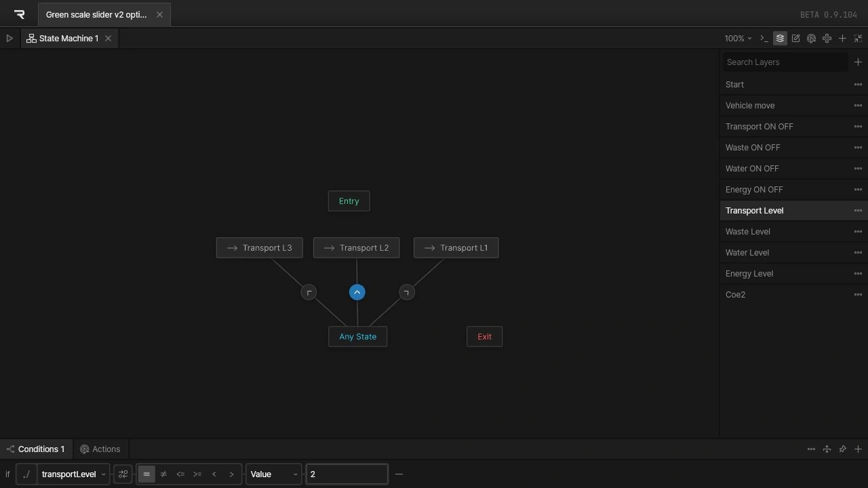This screenshot has width=868, height=488.
Task: Open the console panel icon
Action: pyautogui.click(x=764, y=39)
